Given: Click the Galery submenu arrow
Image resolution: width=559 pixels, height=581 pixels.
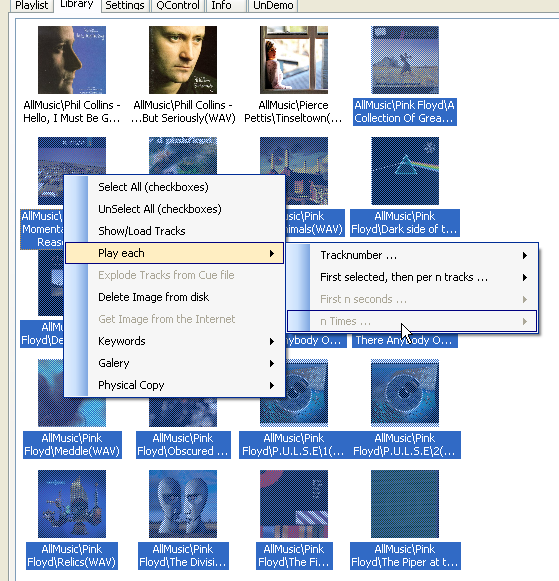Looking at the screenshot, I should pos(272,363).
